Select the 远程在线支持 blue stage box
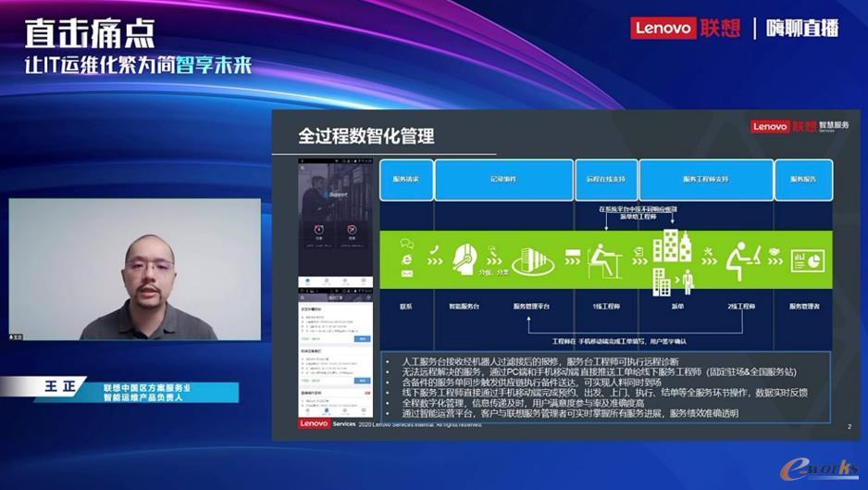The image size is (868, 490). [606, 180]
